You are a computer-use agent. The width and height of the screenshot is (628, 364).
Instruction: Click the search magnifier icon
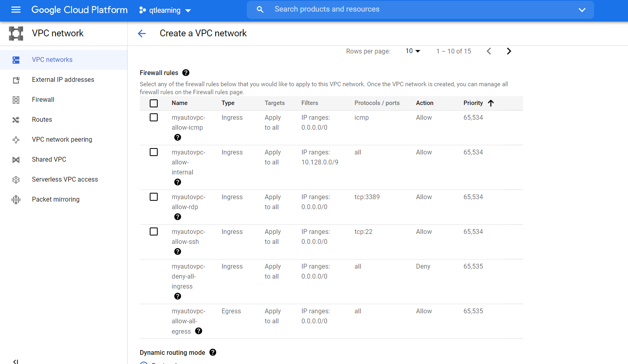pos(260,9)
